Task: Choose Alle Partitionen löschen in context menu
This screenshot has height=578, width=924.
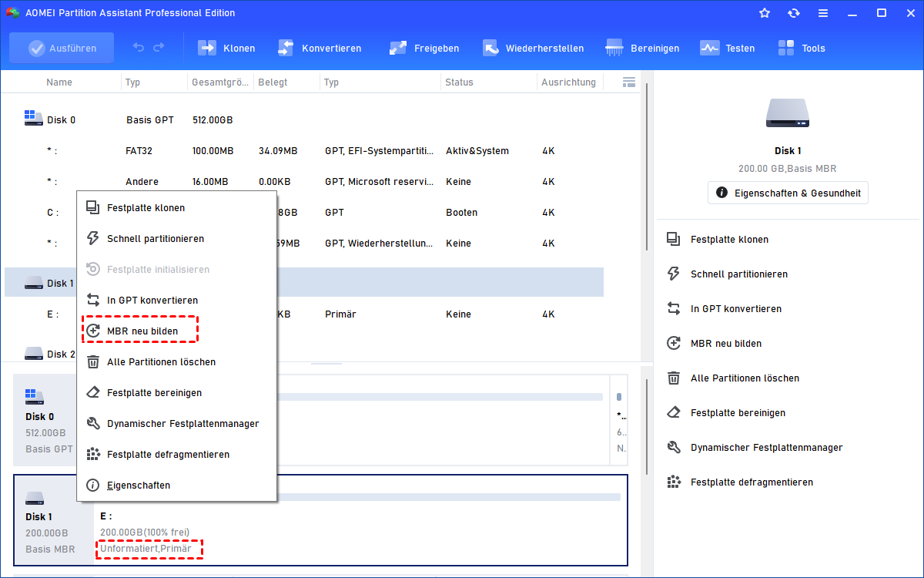Action: tap(176, 362)
